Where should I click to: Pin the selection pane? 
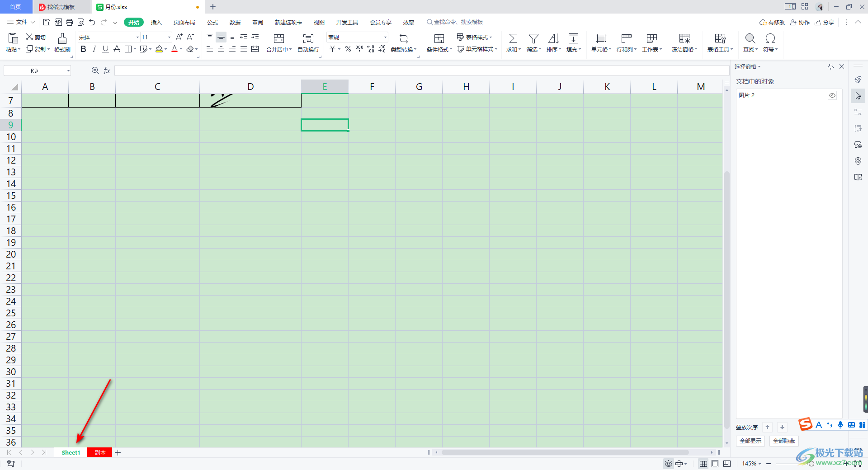pyautogui.click(x=830, y=66)
